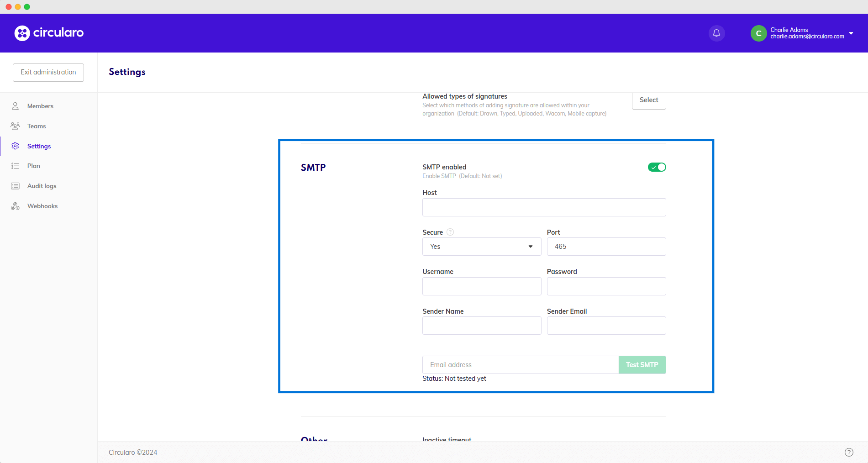Open Audit logs via its sidebar icon
Screen dimensions: 868x463
pos(15,186)
